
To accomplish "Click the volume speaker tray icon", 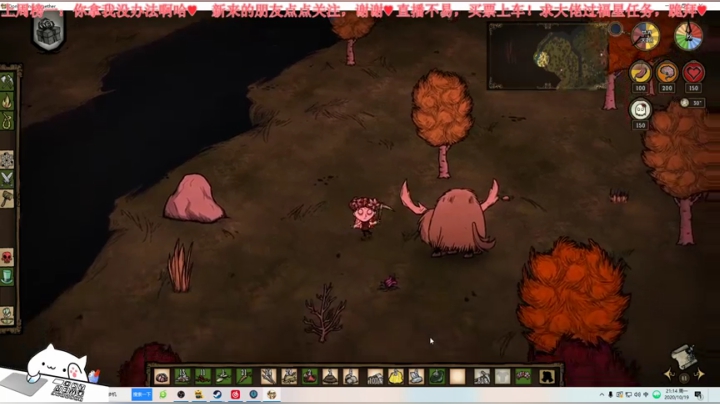I will point(637,394).
